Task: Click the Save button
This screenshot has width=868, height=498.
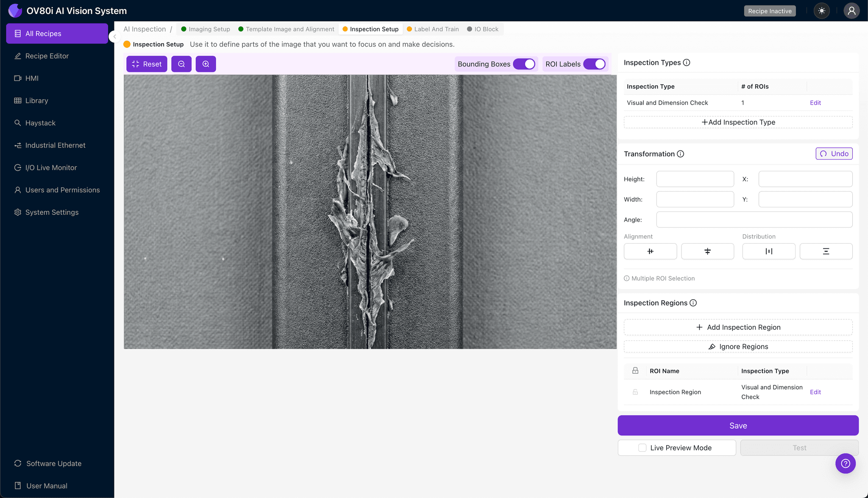Action: [738, 426]
